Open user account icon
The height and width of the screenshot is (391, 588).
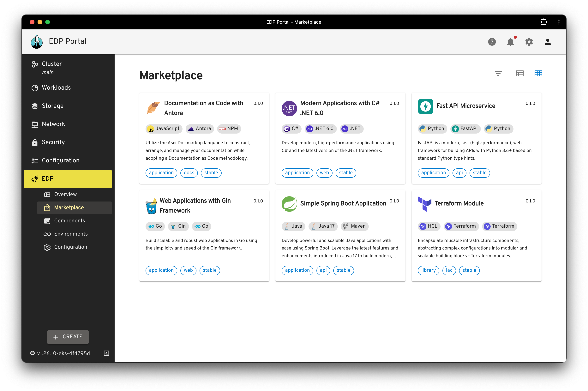click(x=548, y=42)
